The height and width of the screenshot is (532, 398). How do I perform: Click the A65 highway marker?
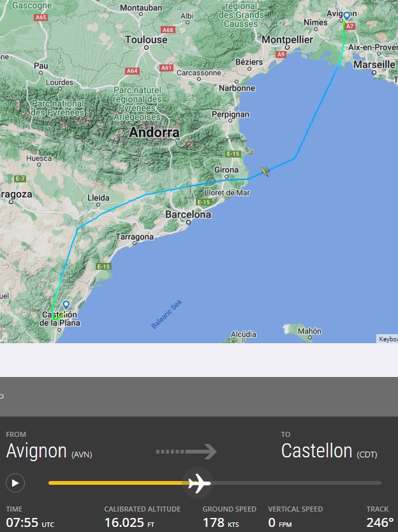(41, 17)
